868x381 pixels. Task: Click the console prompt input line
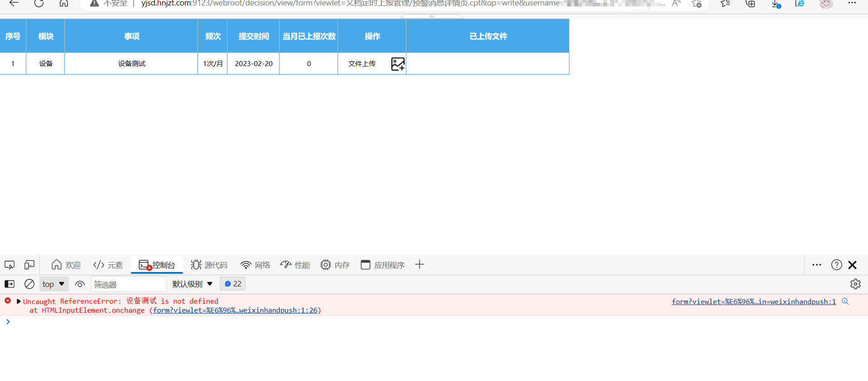435,322
